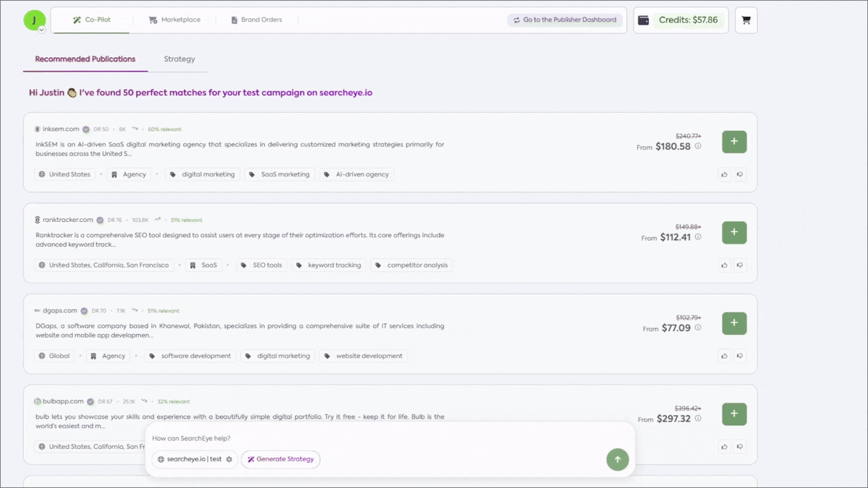Screen dimensions: 868x488
Task: Thumbs down the ranktracker.com recommendation
Action: pos(740,265)
